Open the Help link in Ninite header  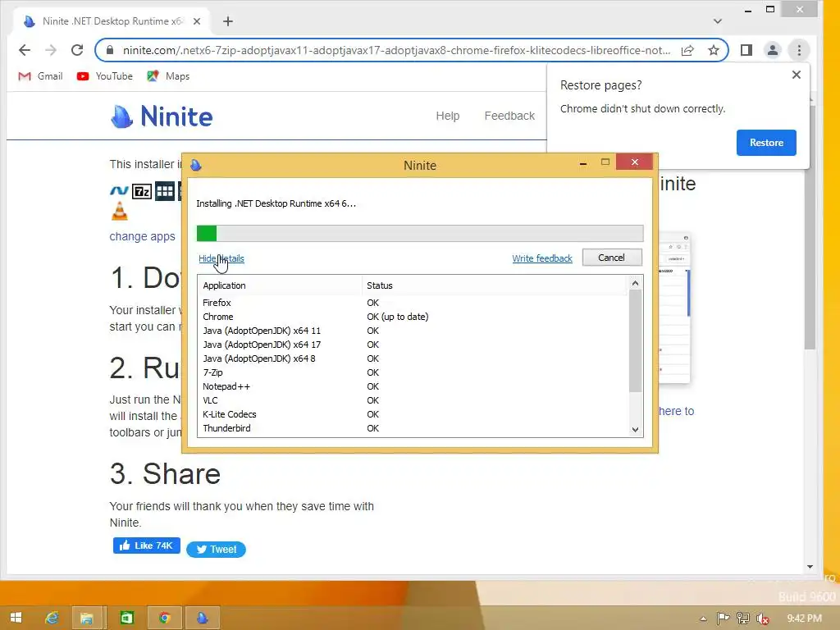pos(447,116)
